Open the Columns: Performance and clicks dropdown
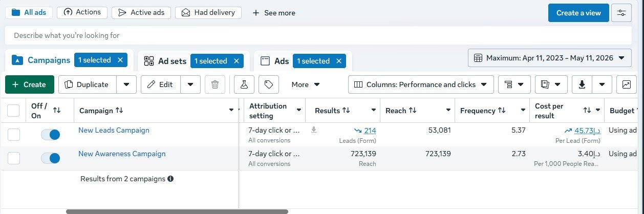The image size is (644, 214). pyautogui.click(x=421, y=84)
